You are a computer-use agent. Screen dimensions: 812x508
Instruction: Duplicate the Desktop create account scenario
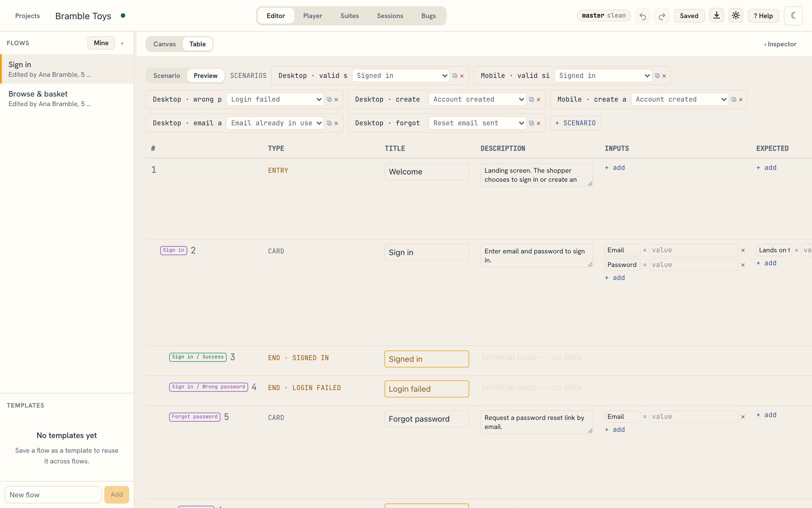pyautogui.click(x=531, y=99)
